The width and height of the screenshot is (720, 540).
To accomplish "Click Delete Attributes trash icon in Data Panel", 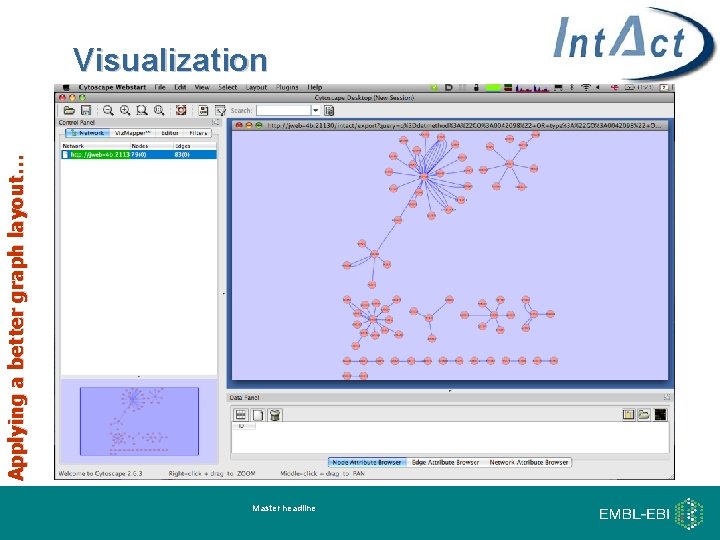I will click(275, 415).
